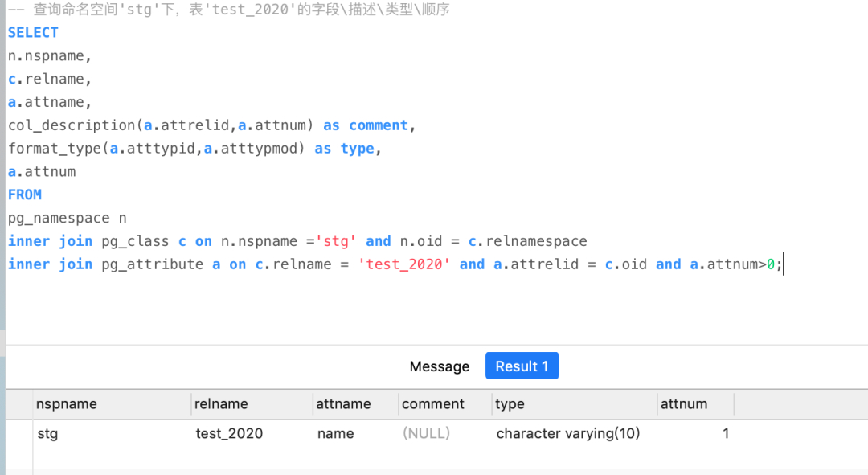Select the Result 1 tab
The image size is (868, 475).
522,366
